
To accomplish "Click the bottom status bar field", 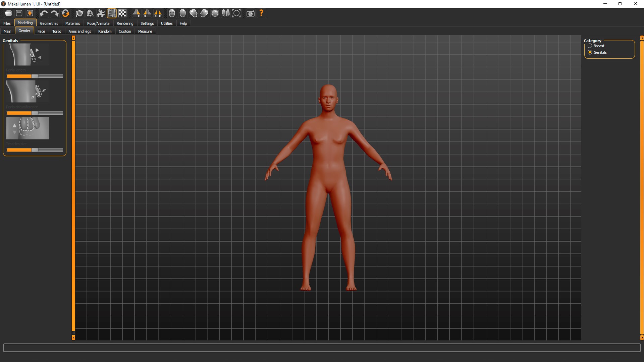I will 322,348.
